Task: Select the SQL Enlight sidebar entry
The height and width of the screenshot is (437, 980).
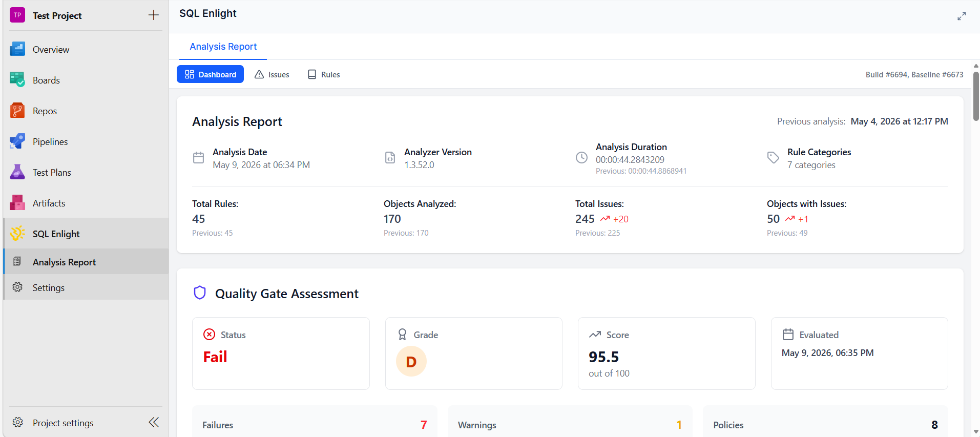Action: pos(86,234)
